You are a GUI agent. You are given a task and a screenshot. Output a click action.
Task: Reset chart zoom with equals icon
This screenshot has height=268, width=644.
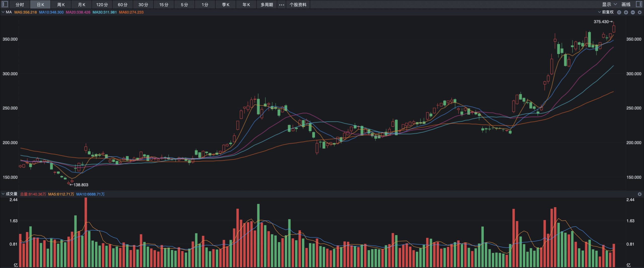(x=619, y=12)
